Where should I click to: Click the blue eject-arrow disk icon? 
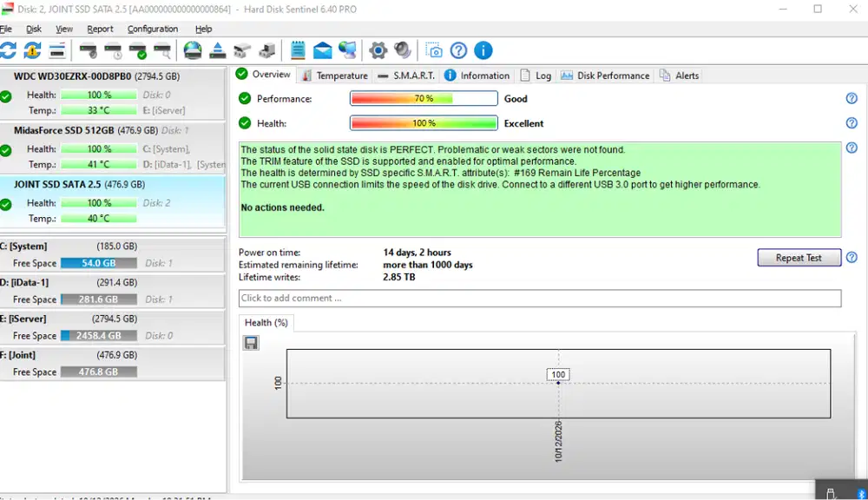click(x=218, y=50)
